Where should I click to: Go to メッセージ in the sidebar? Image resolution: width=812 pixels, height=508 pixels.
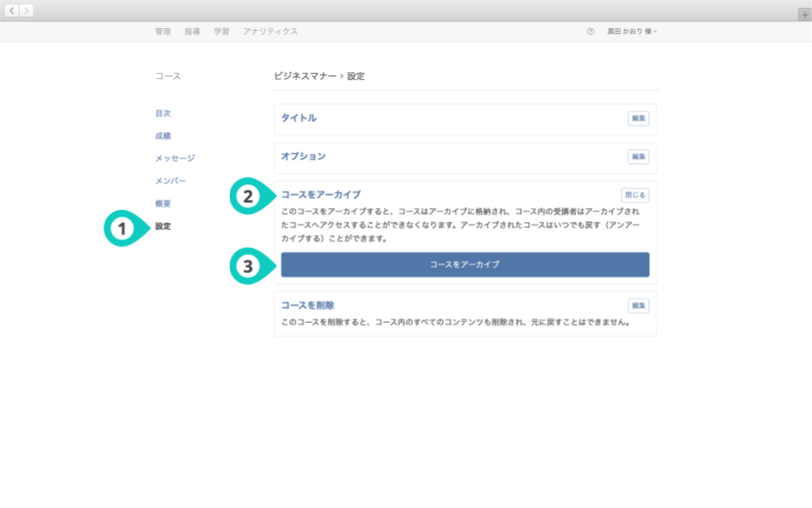175,158
